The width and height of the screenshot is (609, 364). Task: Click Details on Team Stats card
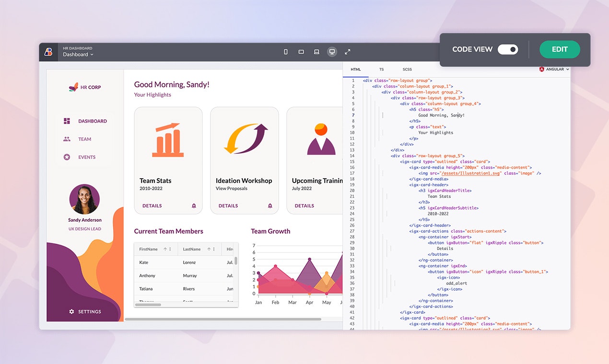coord(152,205)
